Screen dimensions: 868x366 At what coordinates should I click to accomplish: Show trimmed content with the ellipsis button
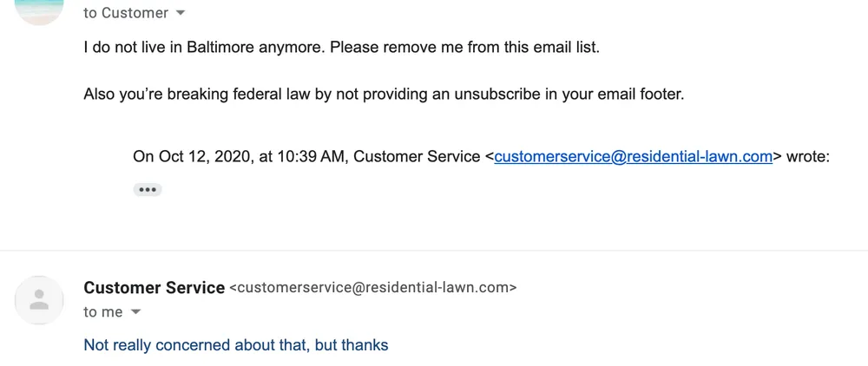click(x=147, y=189)
